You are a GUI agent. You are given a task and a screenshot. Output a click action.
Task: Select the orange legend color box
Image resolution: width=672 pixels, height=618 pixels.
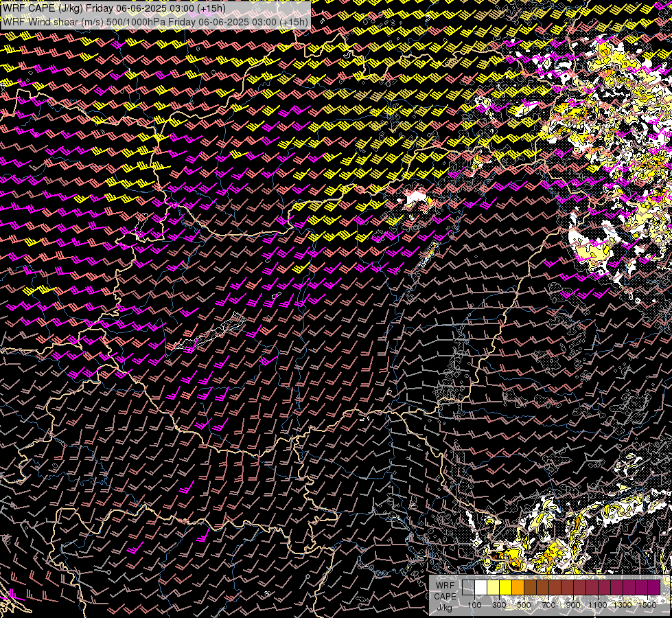518,587
